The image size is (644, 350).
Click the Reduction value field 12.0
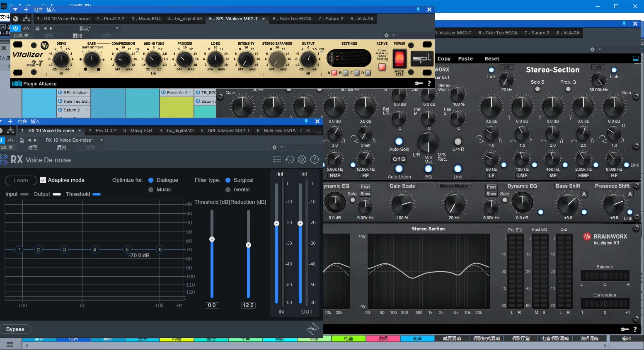pyautogui.click(x=248, y=305)
